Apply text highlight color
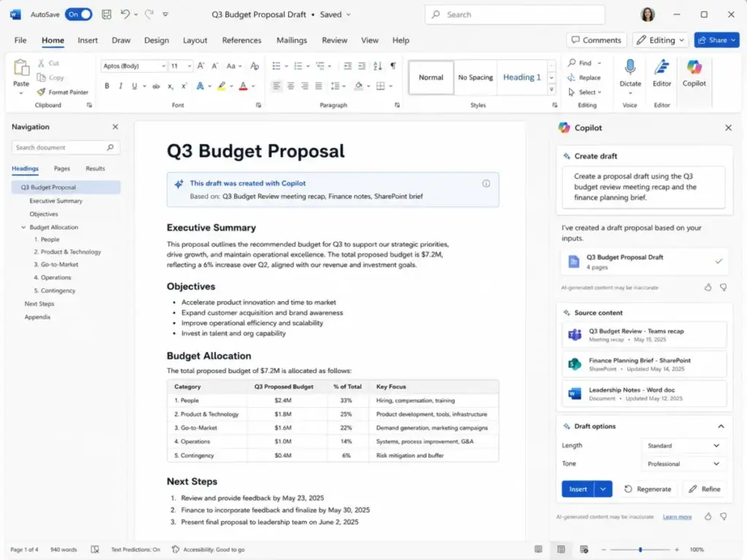This screenshot has width=747, height=560. pos(222,86)
